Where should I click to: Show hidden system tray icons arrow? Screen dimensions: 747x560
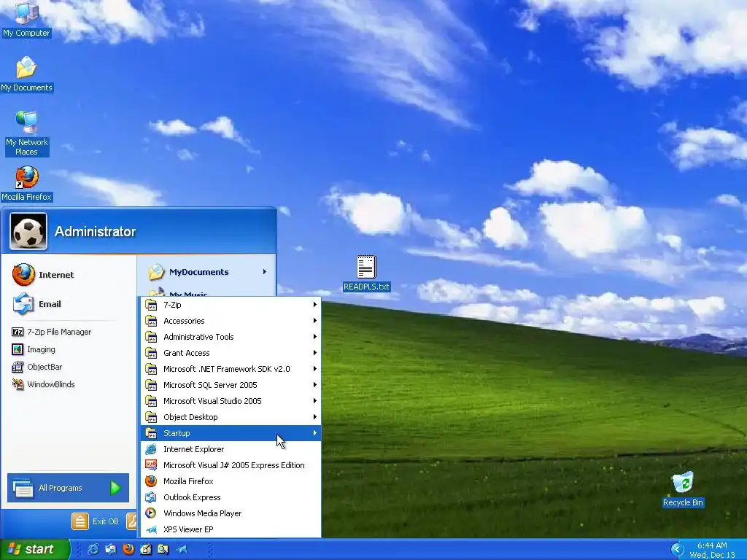pyautogui.click(x=677, y=550)
